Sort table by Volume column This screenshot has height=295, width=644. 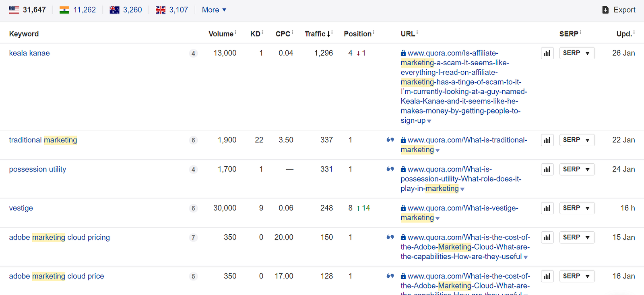click(221, 34)
